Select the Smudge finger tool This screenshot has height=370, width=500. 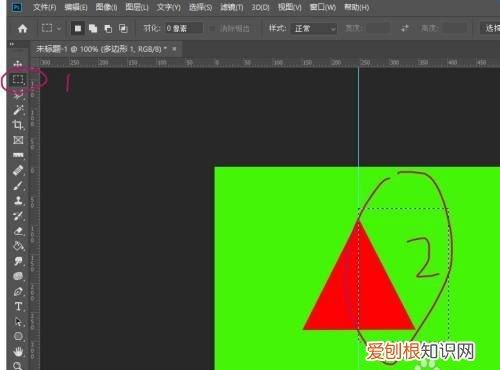[18, 261]
